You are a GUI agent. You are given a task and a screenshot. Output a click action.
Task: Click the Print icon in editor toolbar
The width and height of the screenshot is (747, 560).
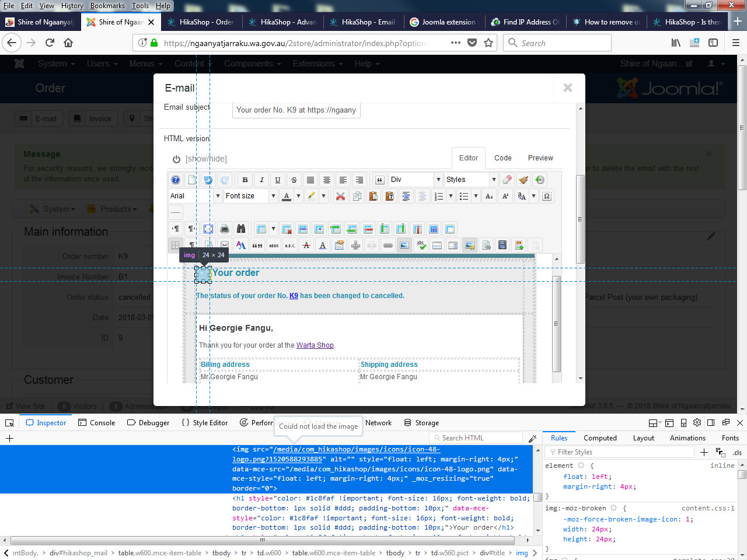coord(225,229)
